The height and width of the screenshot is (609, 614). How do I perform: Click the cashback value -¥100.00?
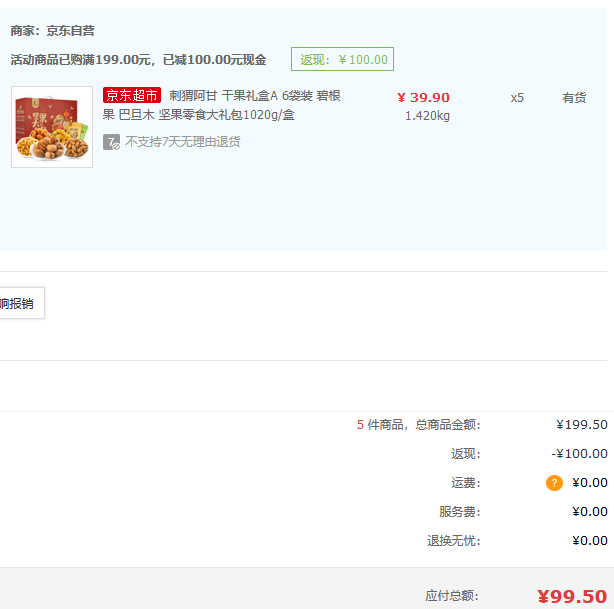(580, 454)
